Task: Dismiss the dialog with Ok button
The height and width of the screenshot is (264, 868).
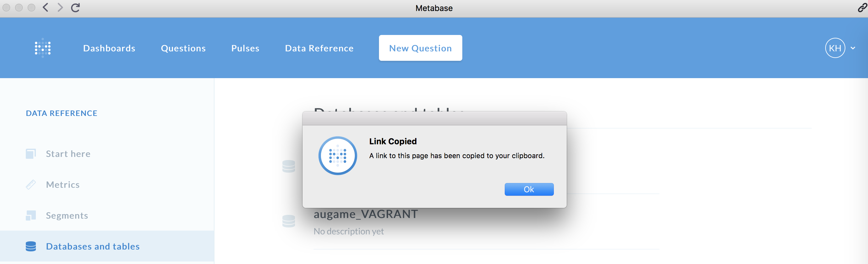Action: 529,189
